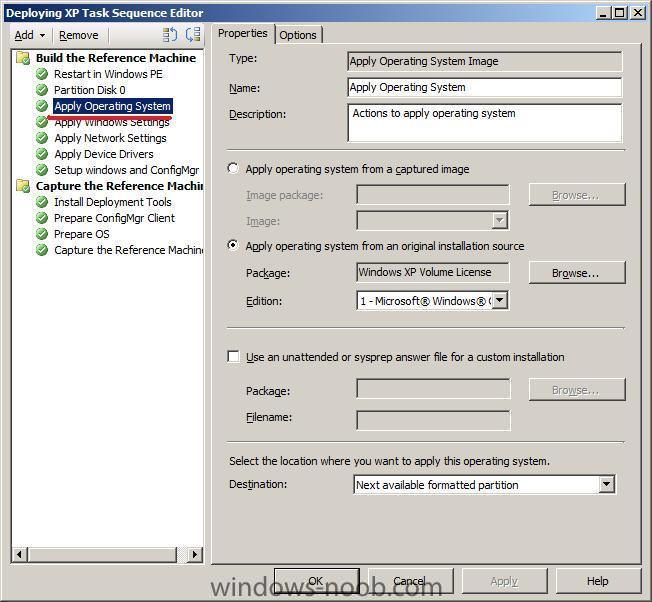Select the Partition Disk 0 step
The height and width of the screenshot is (602, 652).
pos(90,90)
